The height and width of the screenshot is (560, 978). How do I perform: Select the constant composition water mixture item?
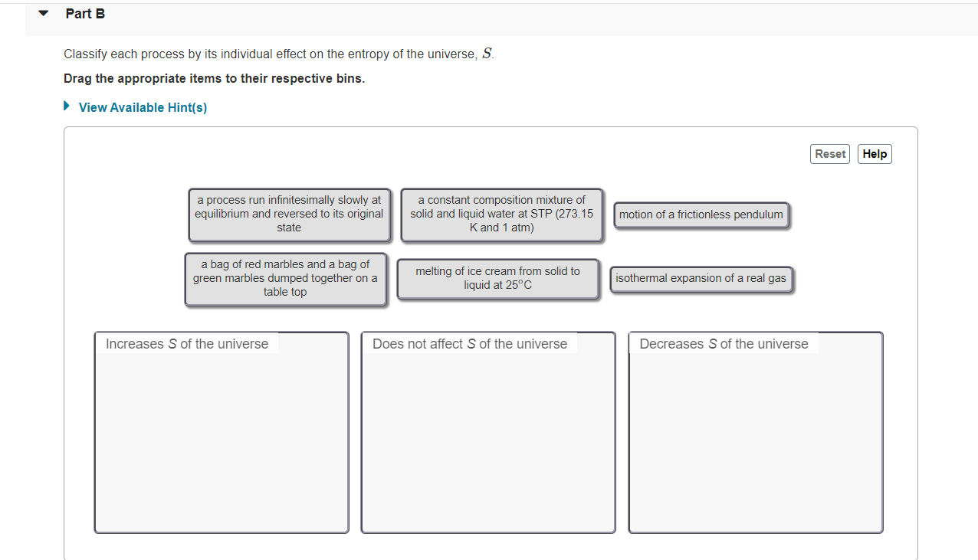coord(500,215)
